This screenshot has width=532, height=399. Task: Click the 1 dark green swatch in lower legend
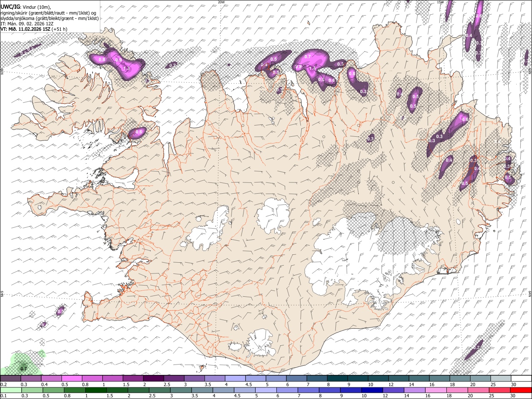pos(96,390)
